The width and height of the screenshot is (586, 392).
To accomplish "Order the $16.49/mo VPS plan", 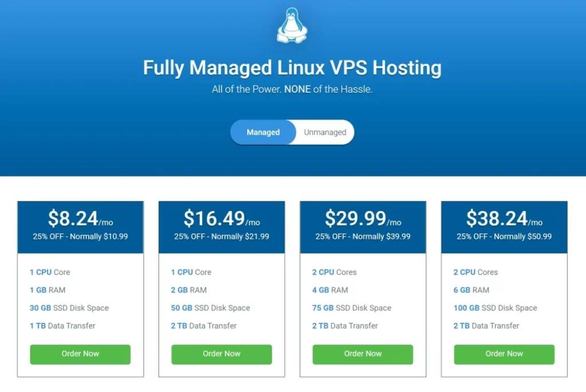I will [x=221, y=354].
